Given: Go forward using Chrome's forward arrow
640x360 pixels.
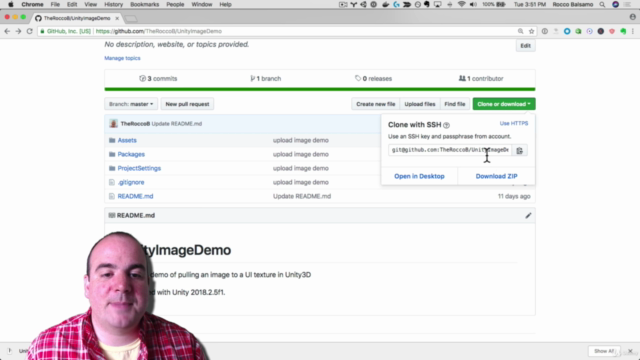Looking at the screenshot, I should click(x=18, y=31).
